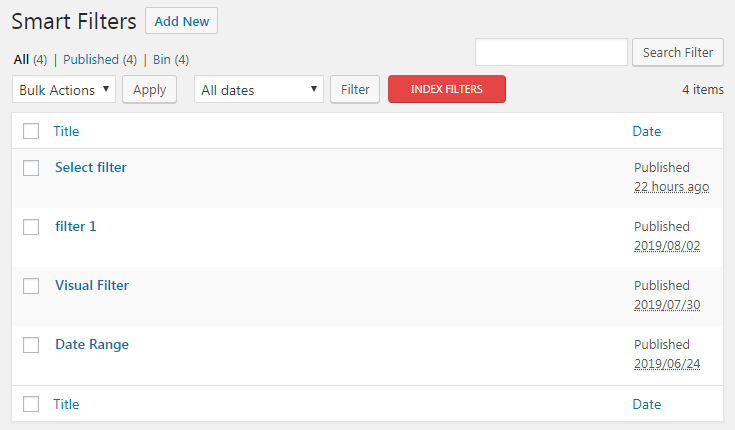Screen dimensions: 735x430
Task: Click the 4 items count text
Action: 703,89
